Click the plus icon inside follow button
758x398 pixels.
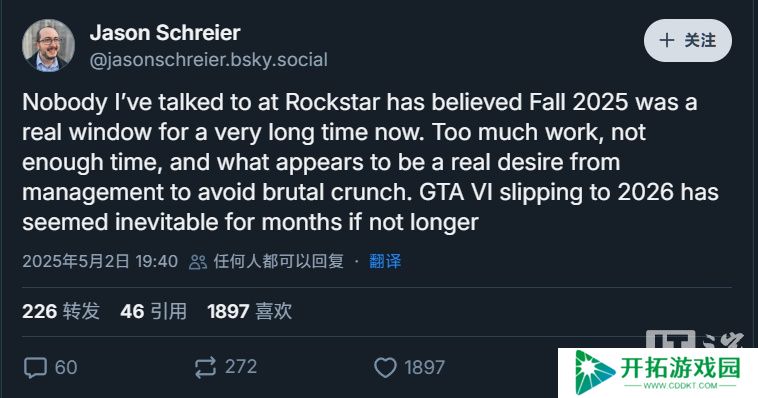pos(667,40)
